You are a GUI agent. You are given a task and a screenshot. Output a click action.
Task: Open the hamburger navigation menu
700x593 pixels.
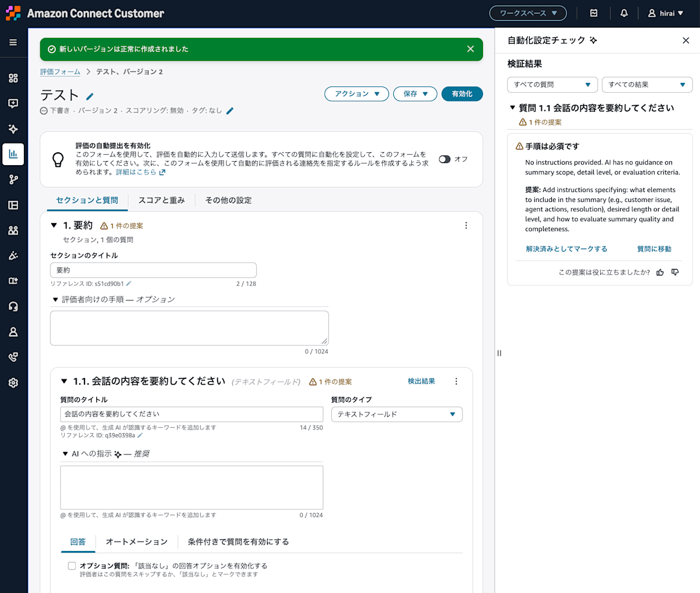(x=13, y=43)
